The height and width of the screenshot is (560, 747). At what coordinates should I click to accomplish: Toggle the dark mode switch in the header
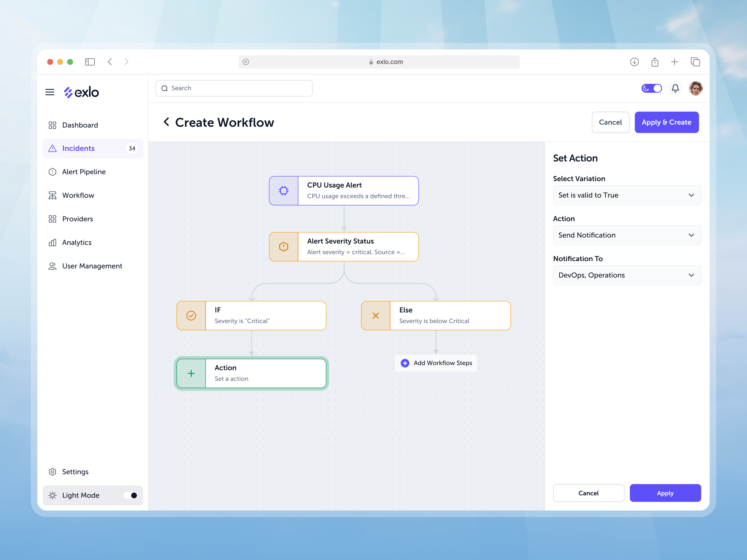pyautogui.click(x=652, y=88)
